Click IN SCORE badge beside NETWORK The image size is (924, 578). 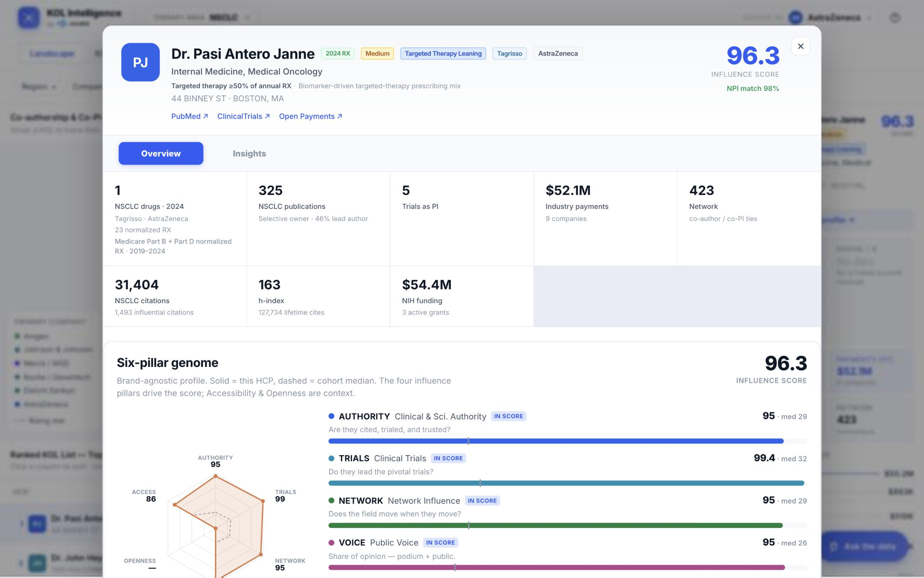click(x=482, y=501)
